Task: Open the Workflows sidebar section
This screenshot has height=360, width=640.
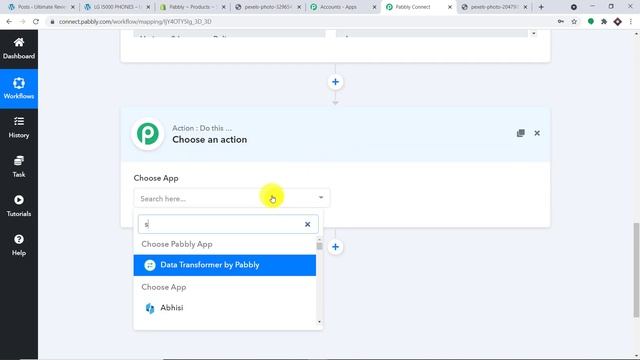Action: (x=19, y=89)
